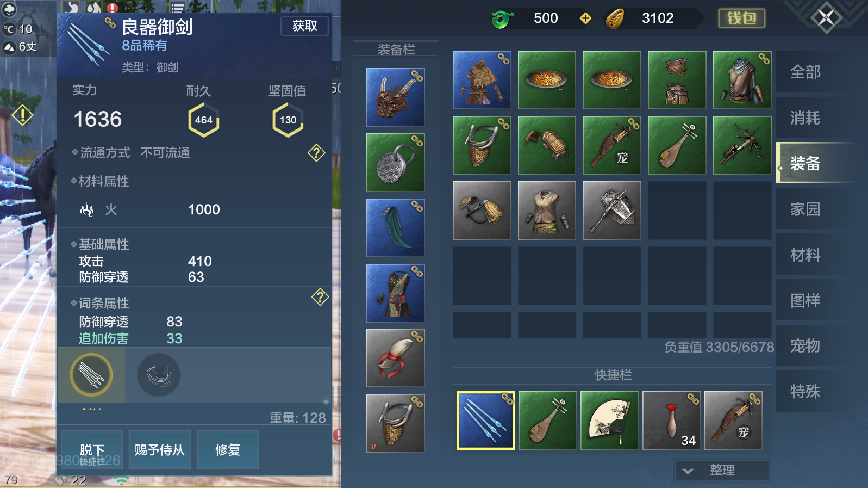Screen dimensions: 868x488
Task: Select the folding fan in quick bar
Action: coord(609,421)
